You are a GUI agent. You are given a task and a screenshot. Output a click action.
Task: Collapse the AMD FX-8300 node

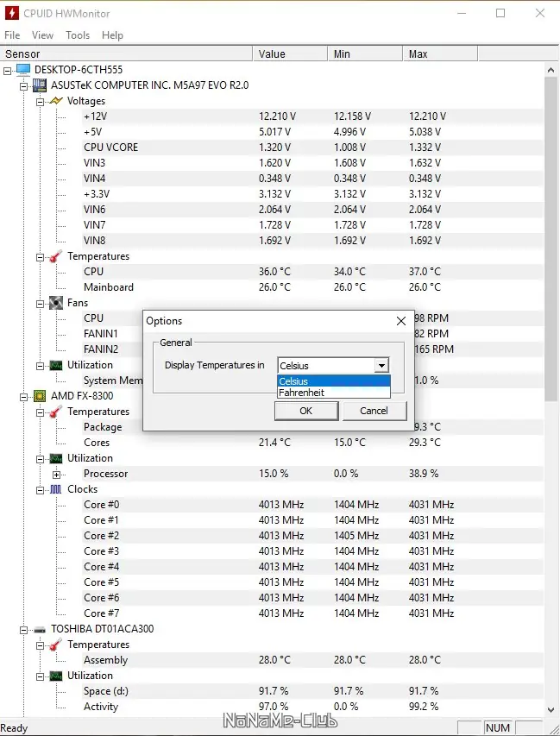click(x=24, y=397)
